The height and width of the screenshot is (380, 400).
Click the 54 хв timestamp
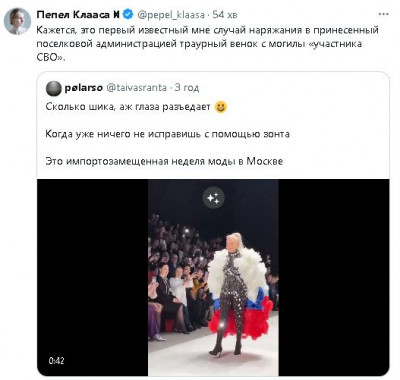225,15
